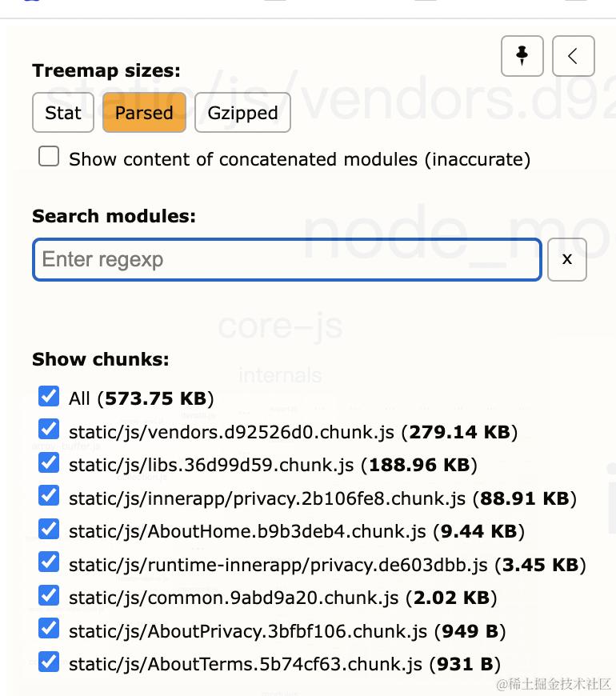The image size is (616, 696).
Task: Select the Parsed treemap size
Action: click(144, 113)
